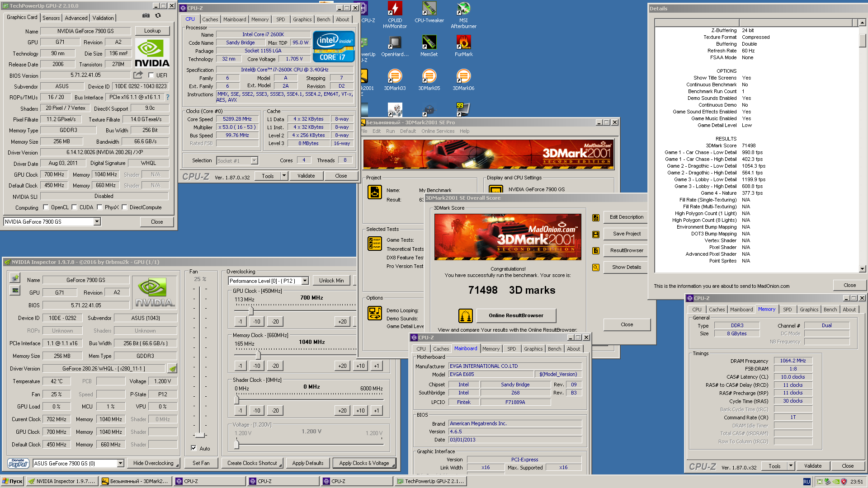Open driver profile settings icon beside Driver Version
The image size is (868, 488).
click(x=172, y=369)
